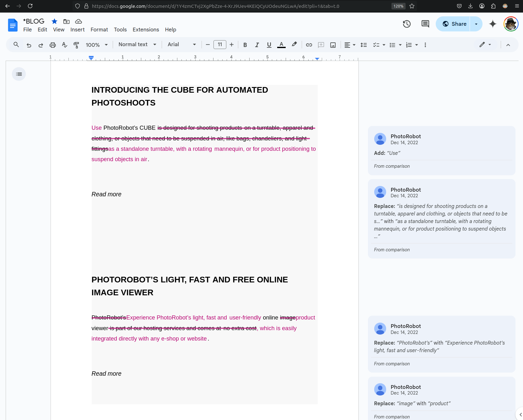This screenshot has width=523, height=420.
Task: Toggle the checklist button
Action: (376, 45)
